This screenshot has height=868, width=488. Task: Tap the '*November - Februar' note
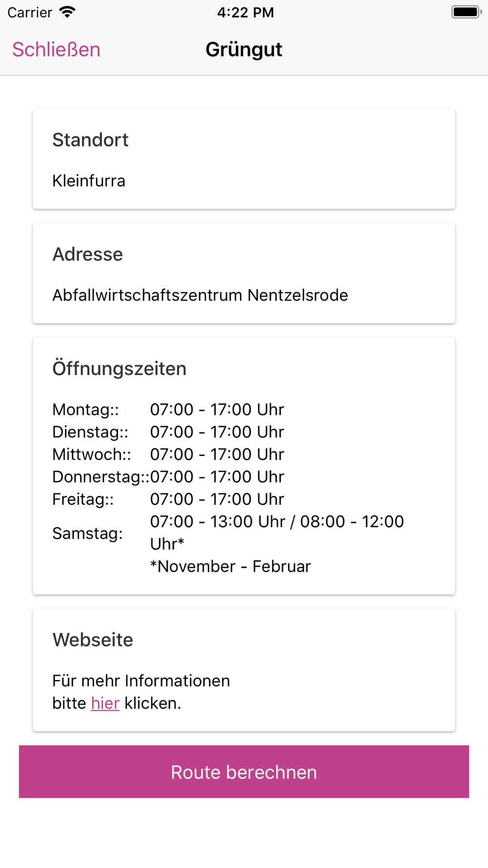coord(230,566)
